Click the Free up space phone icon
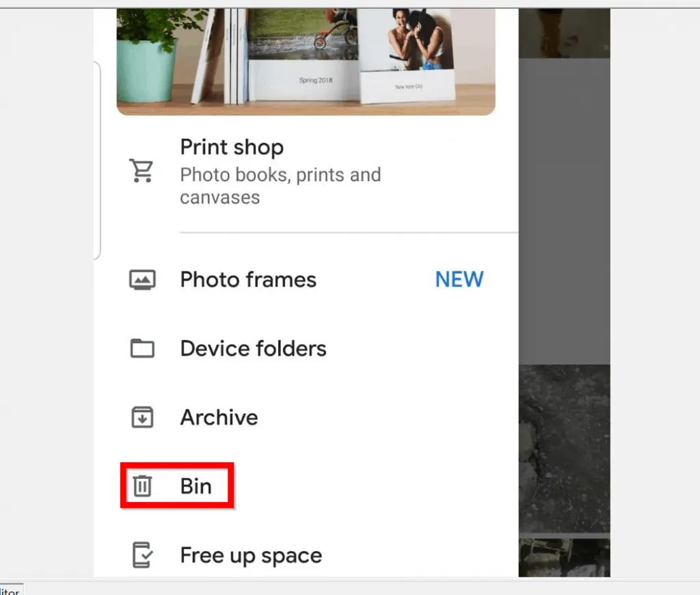 coord(142,555)
